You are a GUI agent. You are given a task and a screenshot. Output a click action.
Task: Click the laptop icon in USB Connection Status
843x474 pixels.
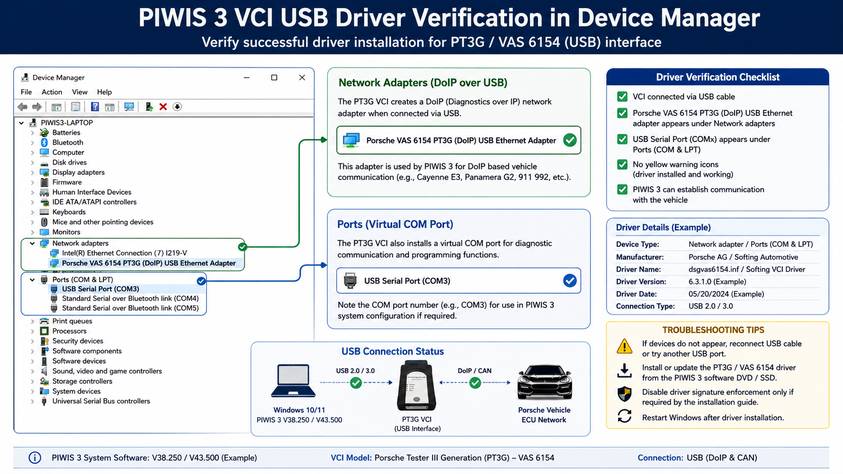click(294, 381)
